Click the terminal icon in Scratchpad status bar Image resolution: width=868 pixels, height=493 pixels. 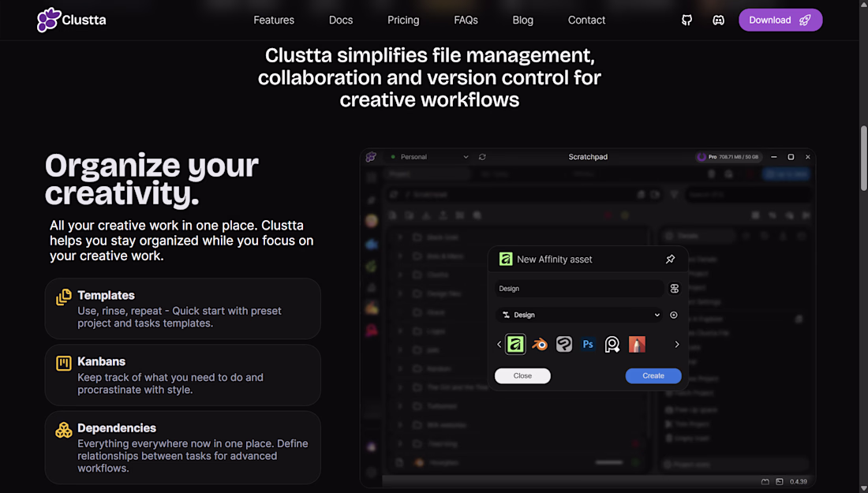pos(780,482)
